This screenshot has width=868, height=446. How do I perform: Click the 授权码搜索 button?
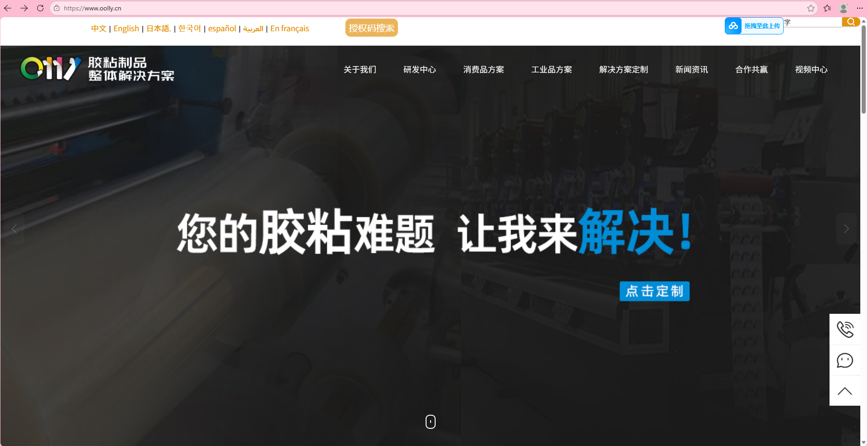372,28
